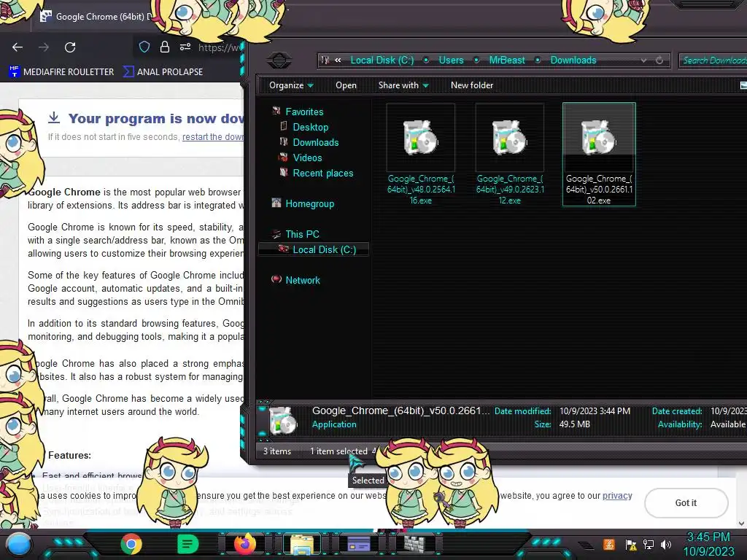Select the Google Chrome (64bit) browser tab
The image size is (747, 560).
pos(96,16)
